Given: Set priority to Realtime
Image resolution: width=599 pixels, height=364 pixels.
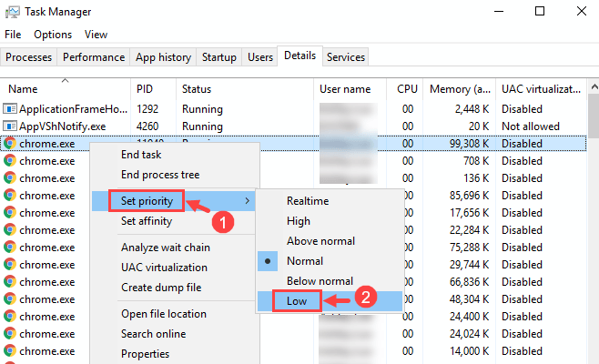Looking at the screenshot, I should tap(330, 201).
